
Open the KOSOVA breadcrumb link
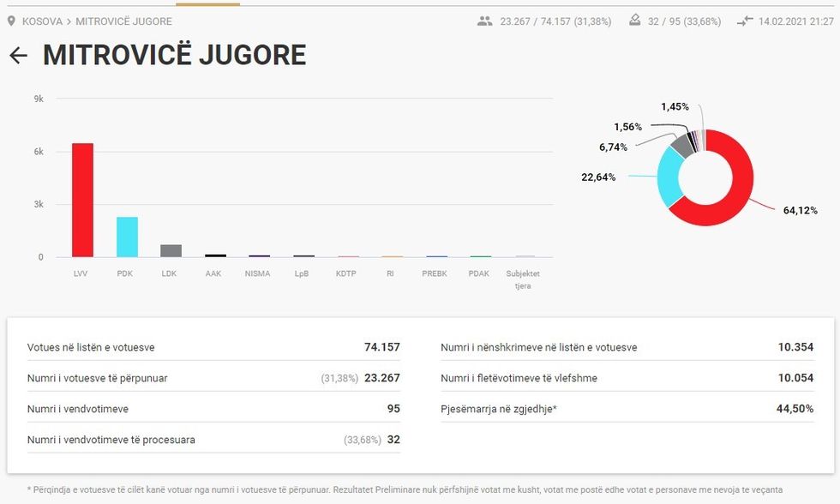pyautogui.click(x=42, y=21)
